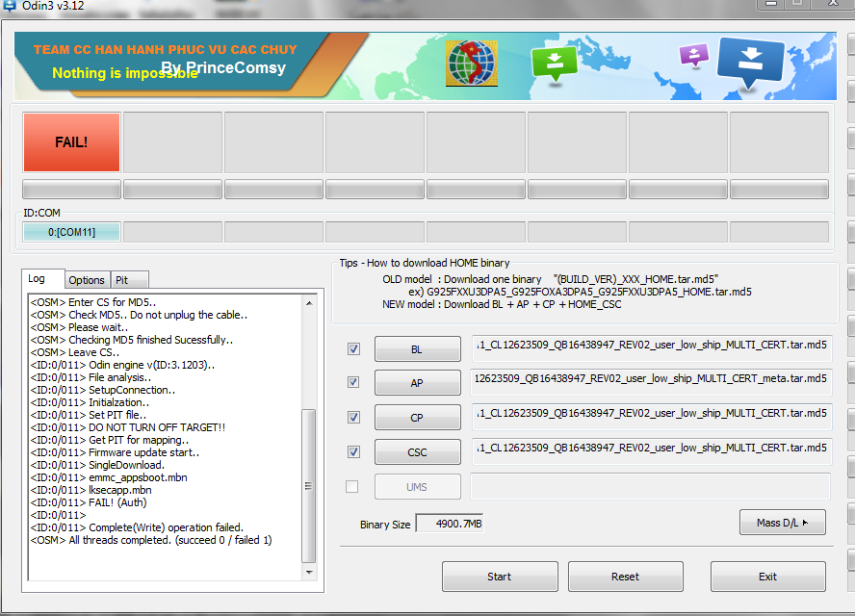Click the log scrollbar down arrow
Screen dimensions: 855x616
[309, 573]
